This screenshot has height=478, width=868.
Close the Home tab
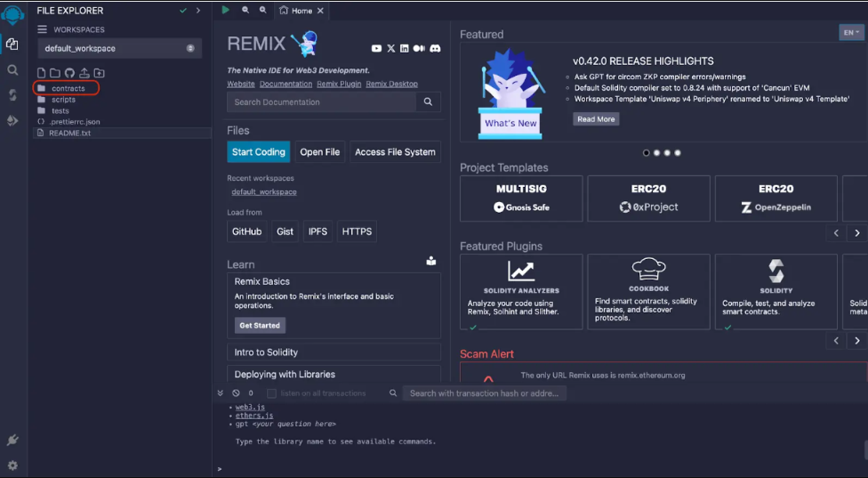click(320, 11)
